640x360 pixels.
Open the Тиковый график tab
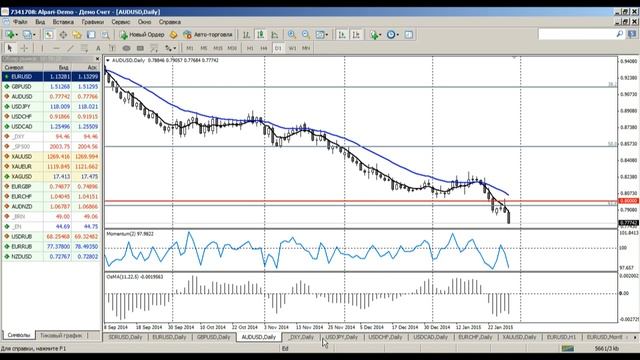coord(61,336)
